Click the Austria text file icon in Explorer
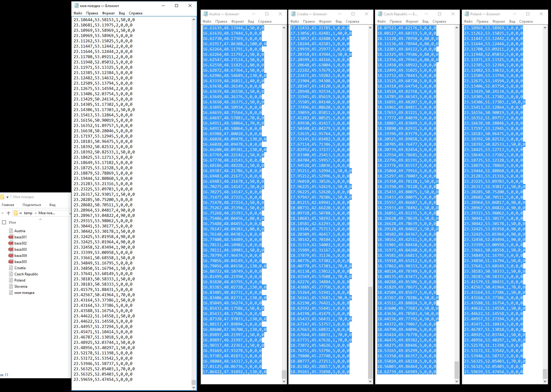 pyautogui.click(x=11, y=231)
